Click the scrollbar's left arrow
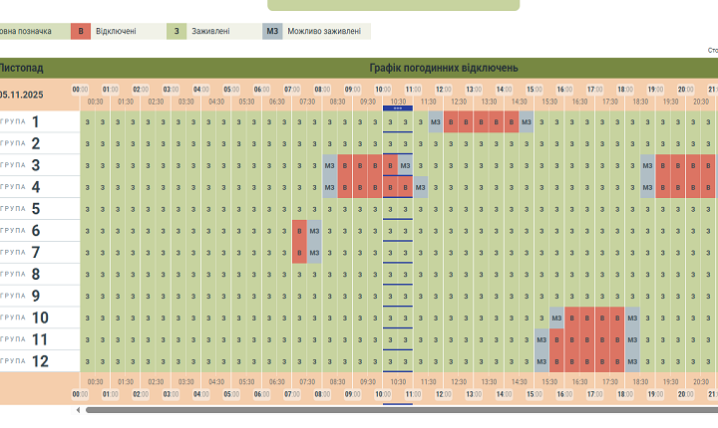718x428 pixels. [79, 409]
